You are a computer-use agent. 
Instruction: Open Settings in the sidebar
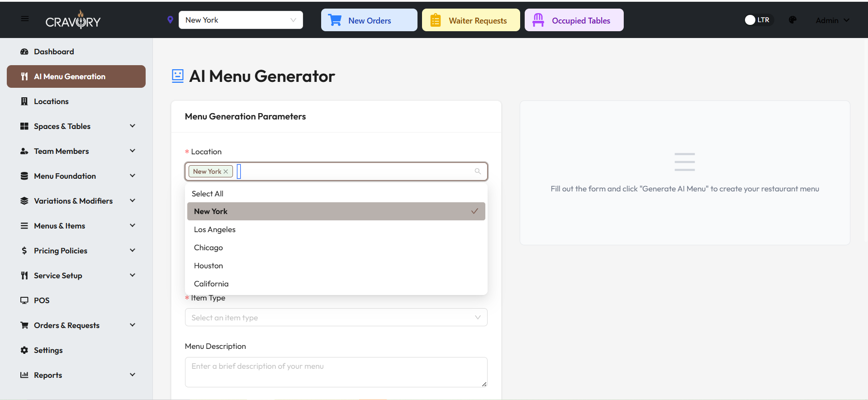tap(76, 350)
